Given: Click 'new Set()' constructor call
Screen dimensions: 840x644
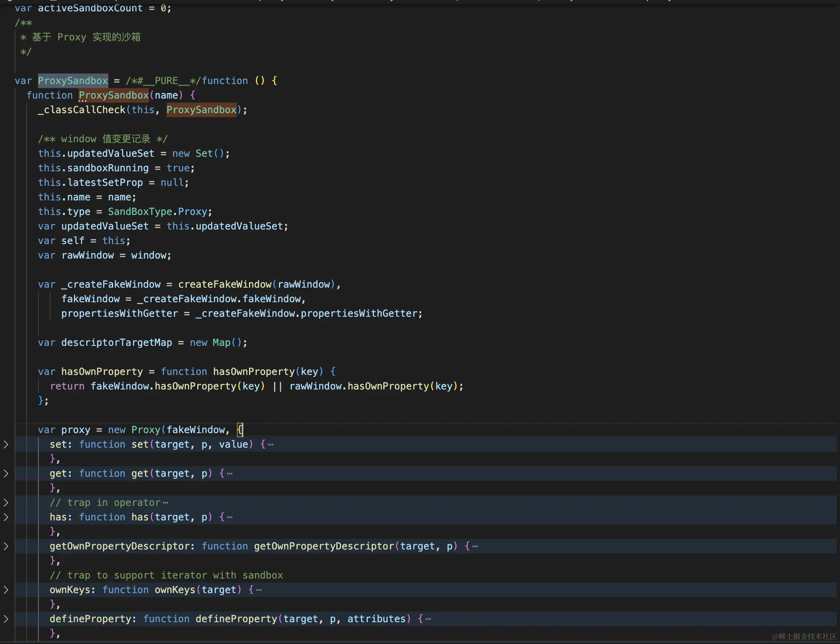Looking at the screenshot, I should (198, 154).
